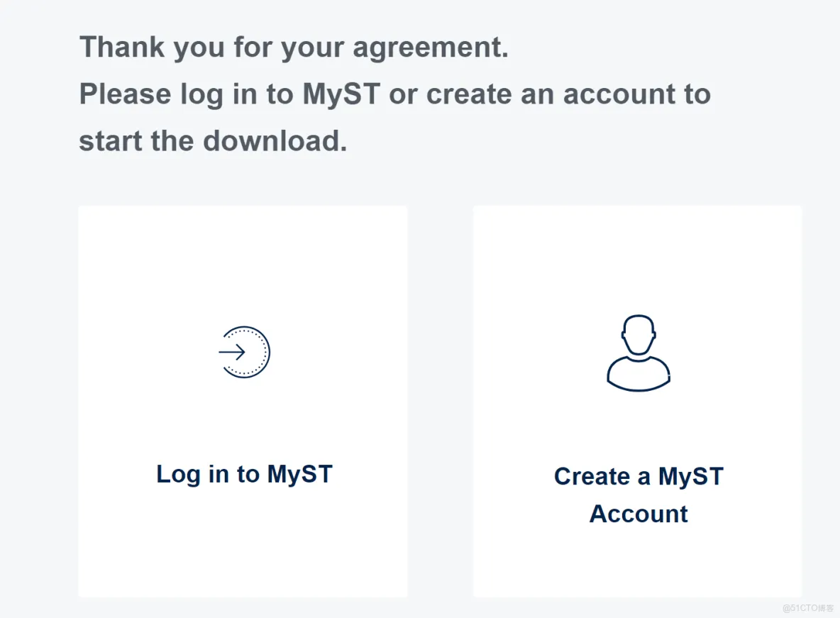The height and width of the screenshot is (618, 840).
Task: Choose the Log in to MyST card
Action: click(x=243, y=401)
